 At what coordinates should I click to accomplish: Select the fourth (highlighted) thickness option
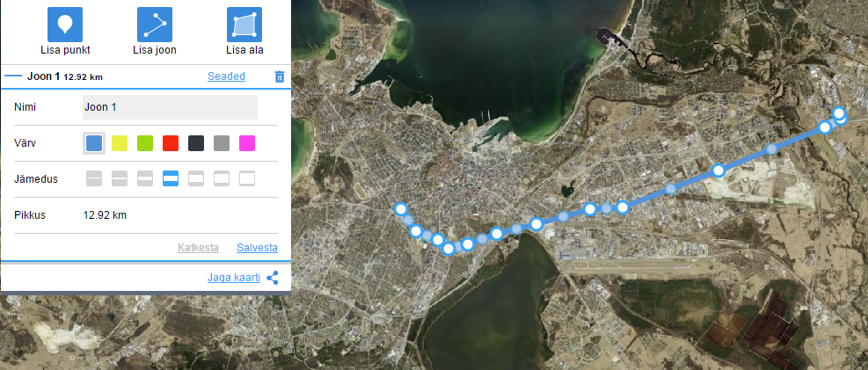(x=171, y=178)
